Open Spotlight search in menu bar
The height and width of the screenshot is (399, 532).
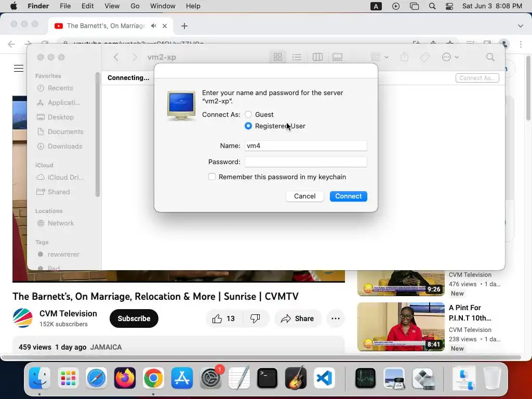click(432, 6)
